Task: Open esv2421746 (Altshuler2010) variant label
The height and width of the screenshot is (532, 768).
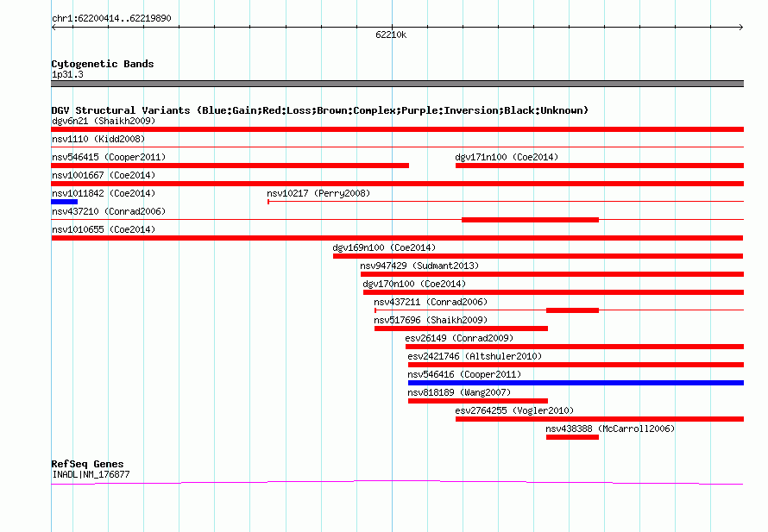Action: pyautogui.click(x=475, y=356)
